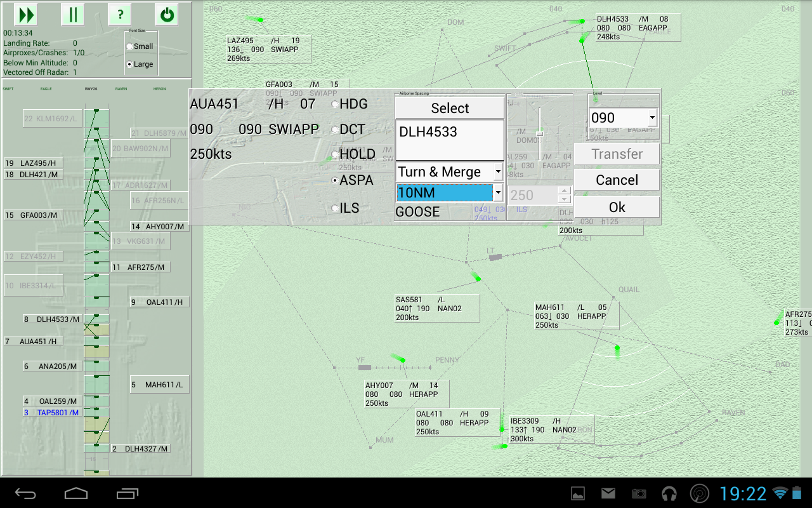The height and width of the screenshot is (508, 812).
Task: Click the SAS581 radar data label
Action: click(436, 308)
